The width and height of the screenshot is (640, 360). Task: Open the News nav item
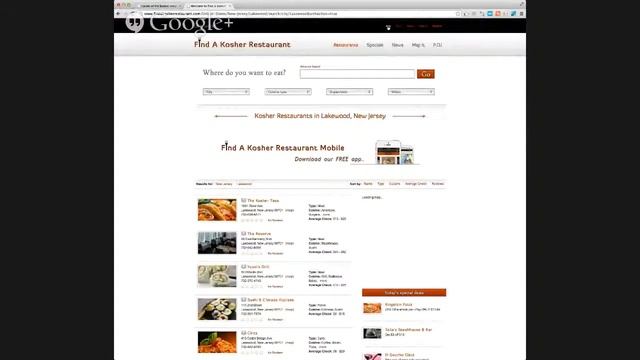(398, 45)
